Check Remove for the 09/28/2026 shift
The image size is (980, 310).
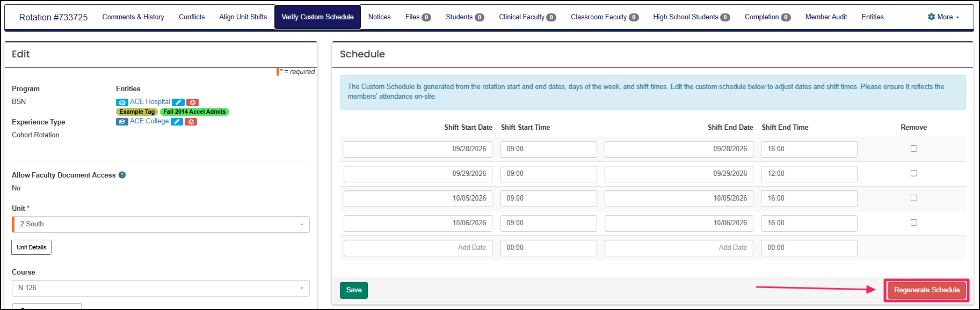[913, 149]
